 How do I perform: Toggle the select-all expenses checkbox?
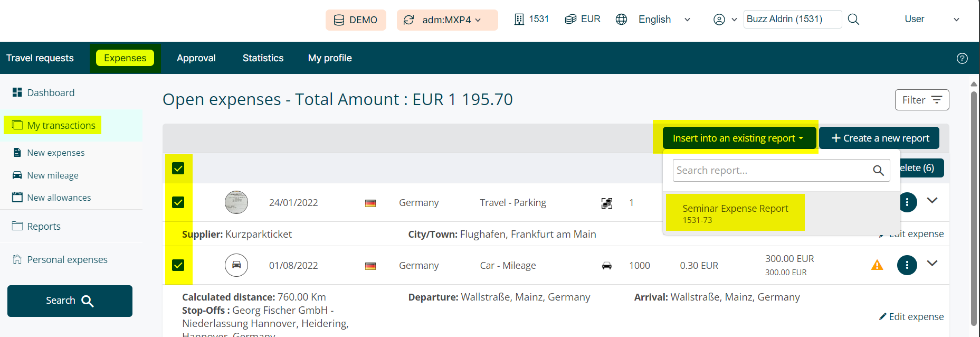[x=178, y=168]
